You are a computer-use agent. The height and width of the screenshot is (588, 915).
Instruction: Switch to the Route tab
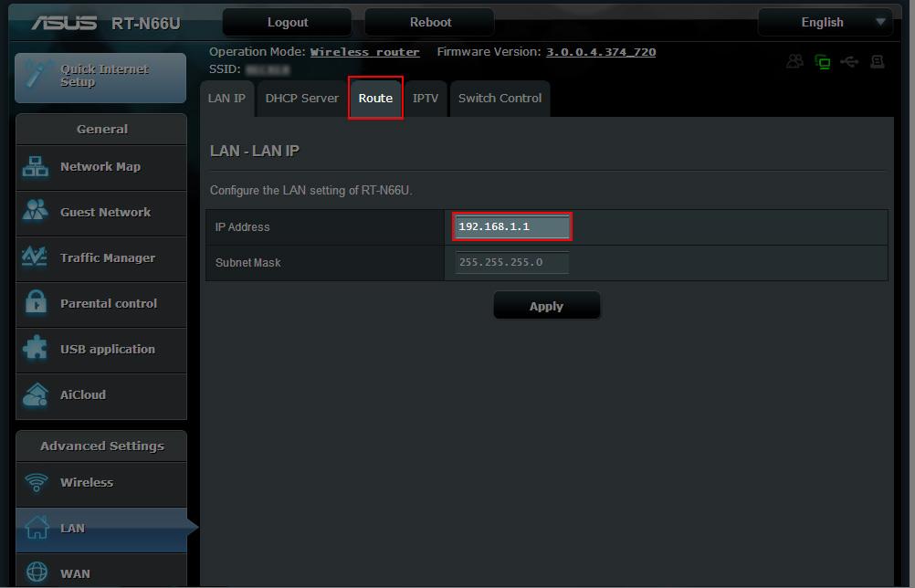(375, 99)
